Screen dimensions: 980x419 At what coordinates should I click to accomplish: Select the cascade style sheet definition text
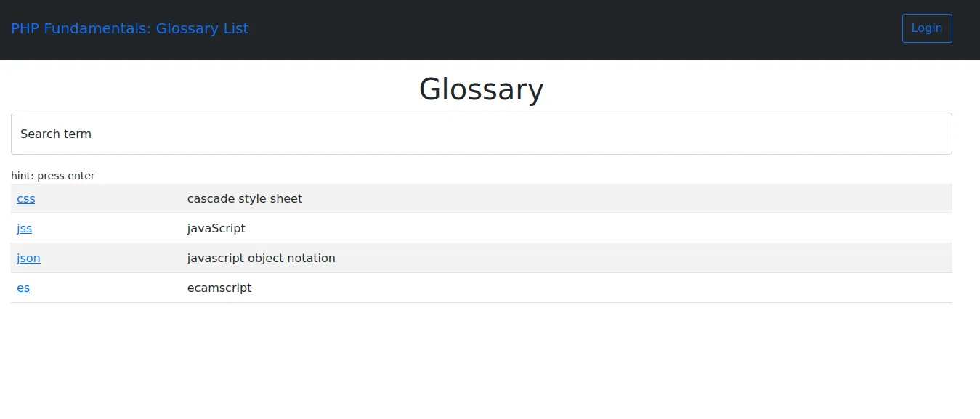pos(245,198)
